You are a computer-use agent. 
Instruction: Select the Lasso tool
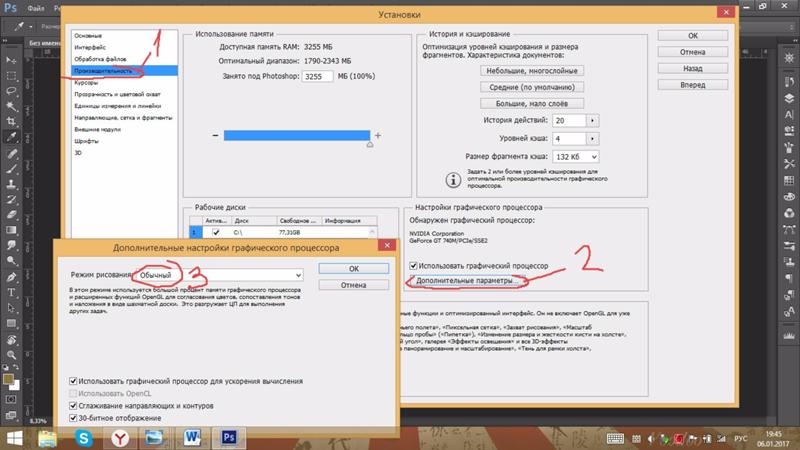11,91
